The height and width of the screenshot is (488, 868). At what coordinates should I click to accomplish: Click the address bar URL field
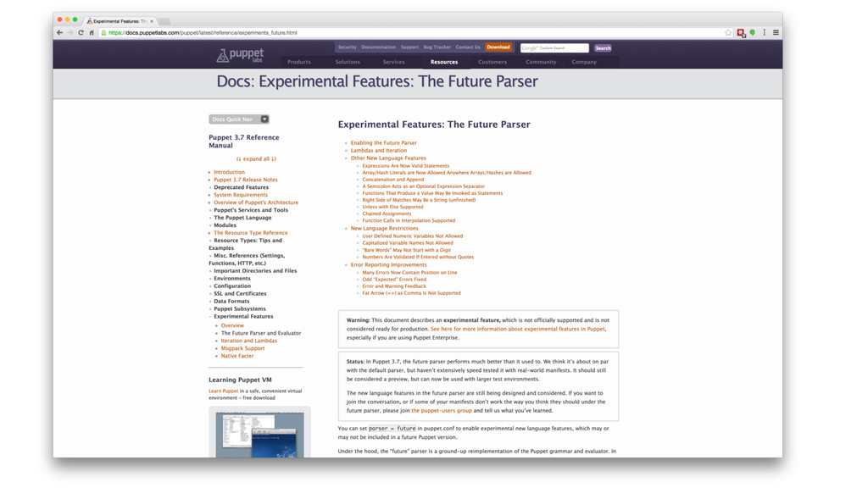point(409,33)
